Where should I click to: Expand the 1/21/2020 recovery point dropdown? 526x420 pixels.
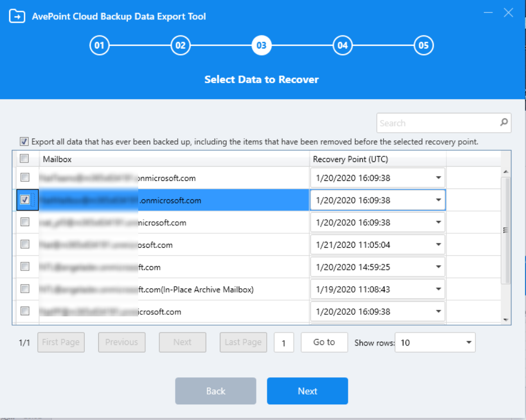[439, 245]
